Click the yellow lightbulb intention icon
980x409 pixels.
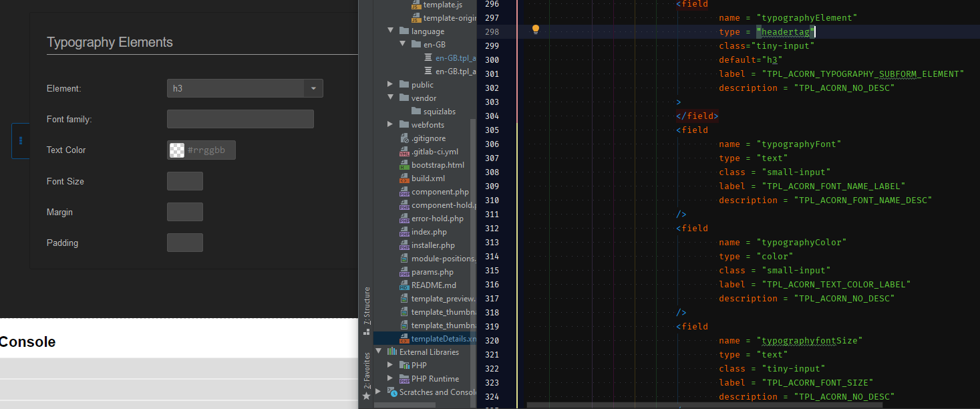[535, 29]
